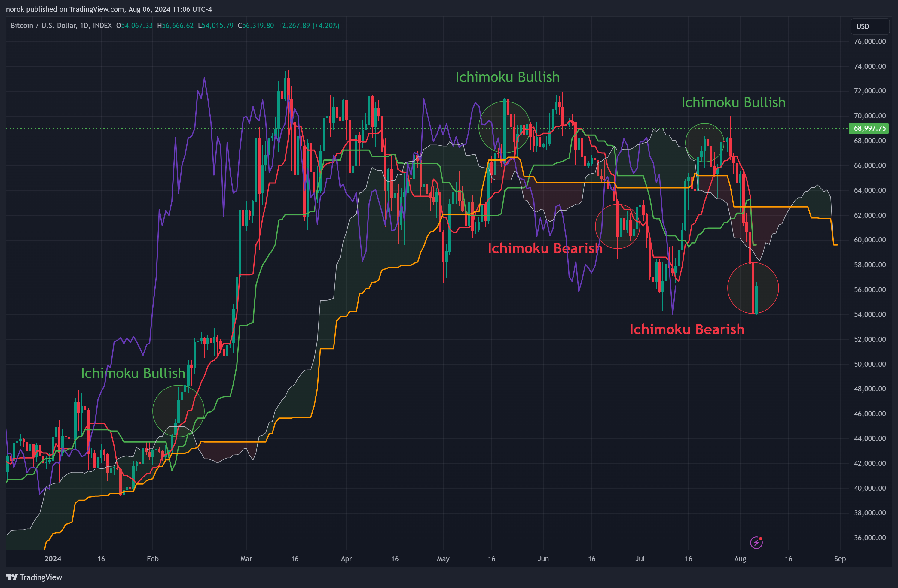Click the low value L54,015.79
Screen dimensions: 898x588
(x=215, y=25)
